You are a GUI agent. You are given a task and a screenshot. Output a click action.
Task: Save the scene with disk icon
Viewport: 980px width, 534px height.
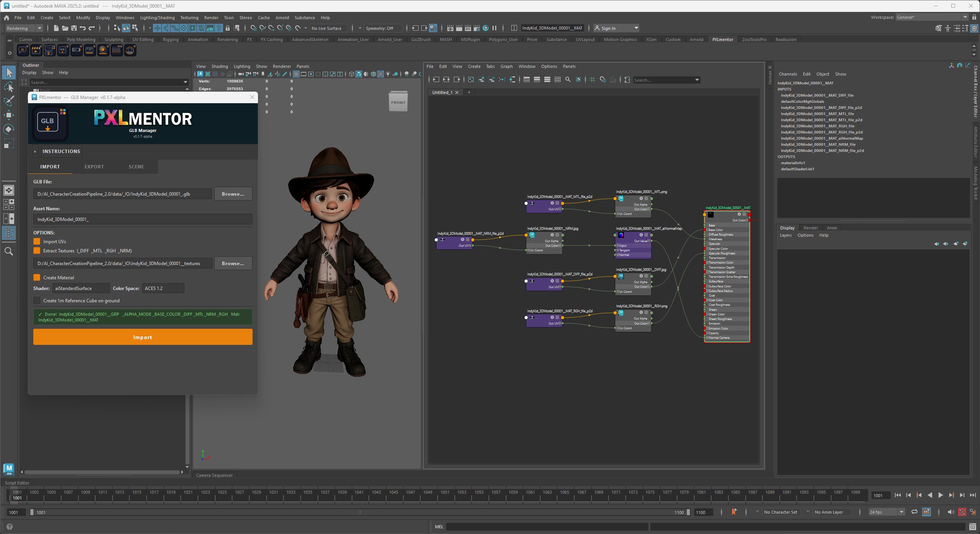click(x=74, y=28)
